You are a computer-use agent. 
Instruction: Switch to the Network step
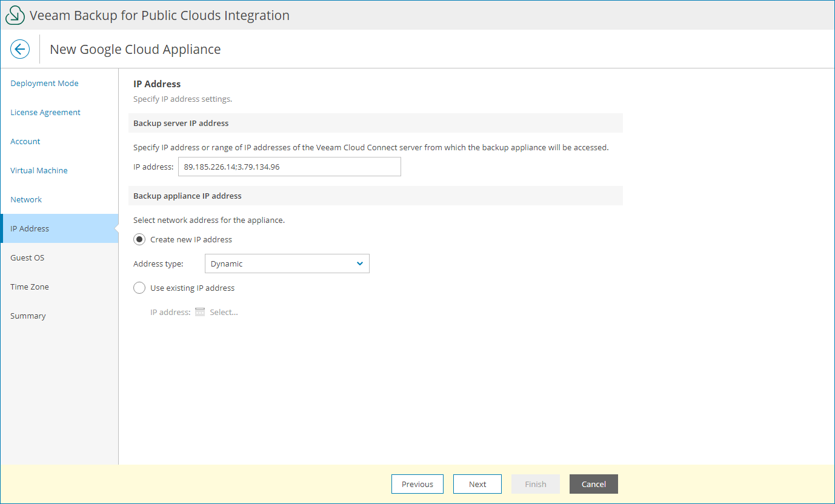coord(26,199)
